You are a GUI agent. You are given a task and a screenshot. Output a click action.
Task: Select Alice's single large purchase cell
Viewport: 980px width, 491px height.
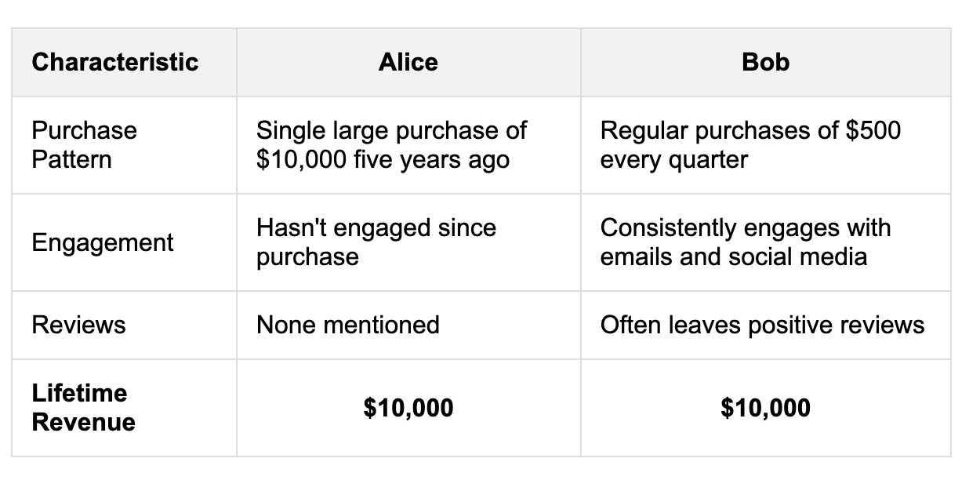click(x=408, y=145)
